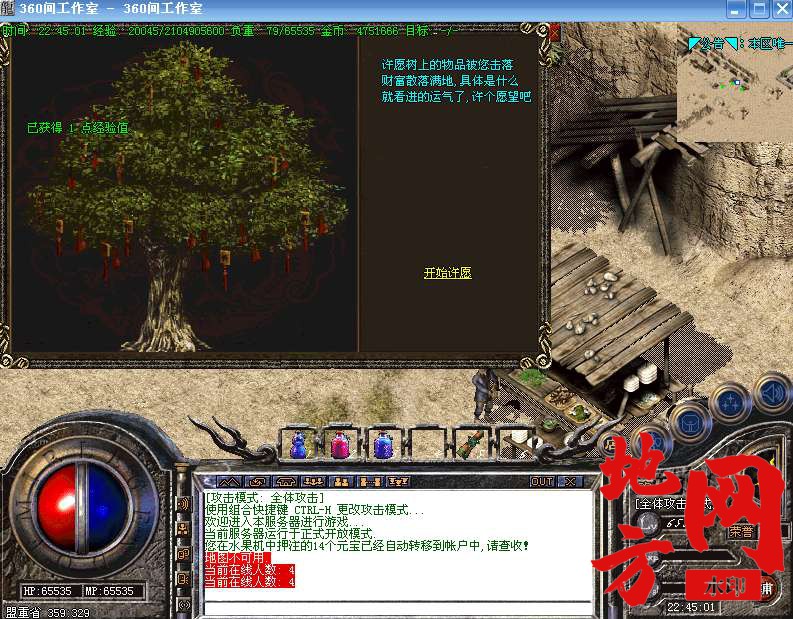Click the app icon in the window title bar
Image resolution: width=793 pixels, height=619 pixels.
(x=7, y=9)
